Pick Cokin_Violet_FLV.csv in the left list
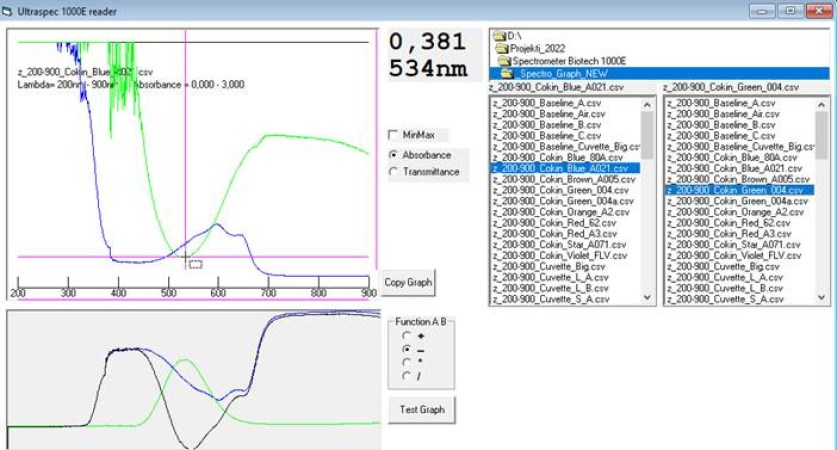Image resolution: width=837 pixels, height=450 pixels. pos(559,256)
